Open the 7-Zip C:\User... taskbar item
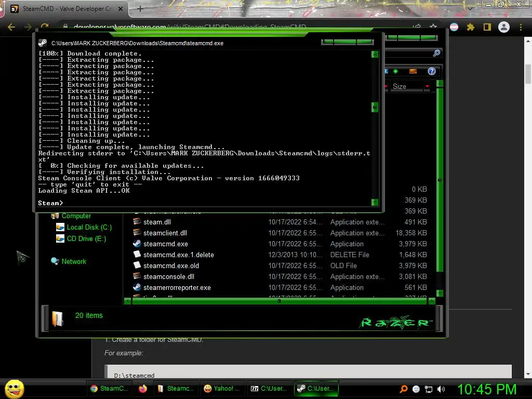Image resolution: width=532 pixels, height=399 pixels. (x=269, y=389)
